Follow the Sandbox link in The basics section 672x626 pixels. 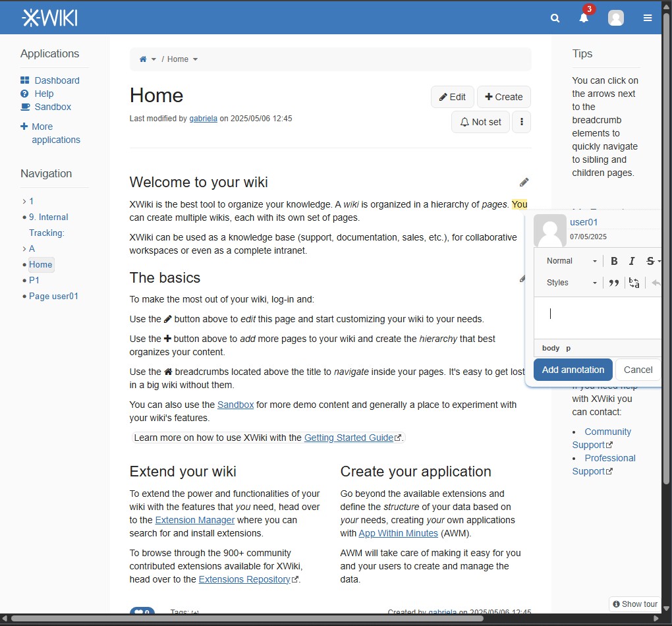[235, 405]
